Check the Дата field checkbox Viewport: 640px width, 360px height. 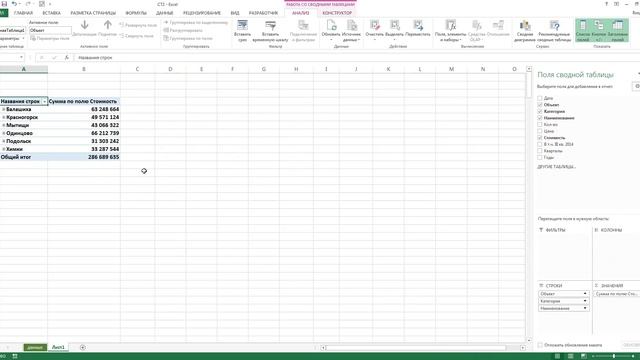point(540,98)
